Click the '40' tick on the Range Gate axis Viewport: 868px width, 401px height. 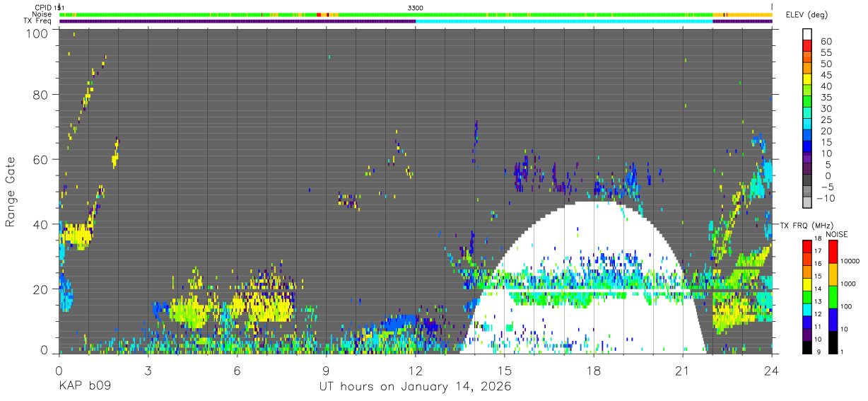coord(41,224)
